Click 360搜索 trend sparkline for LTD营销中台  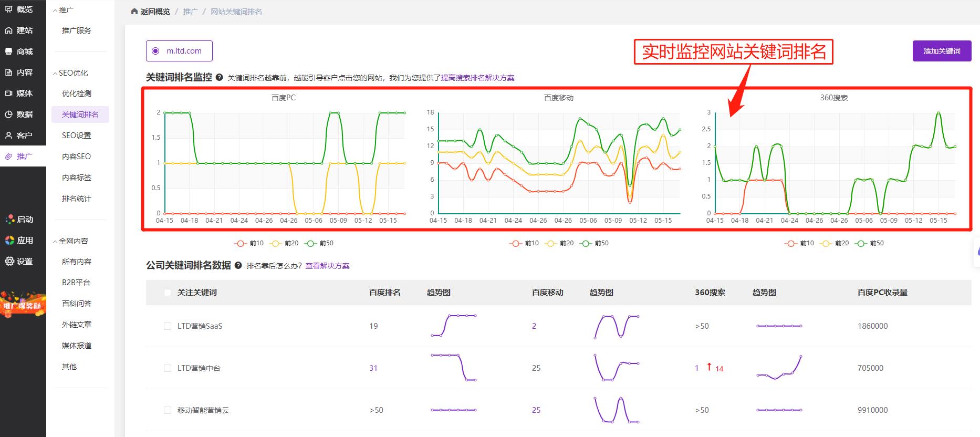pos(779,368)
